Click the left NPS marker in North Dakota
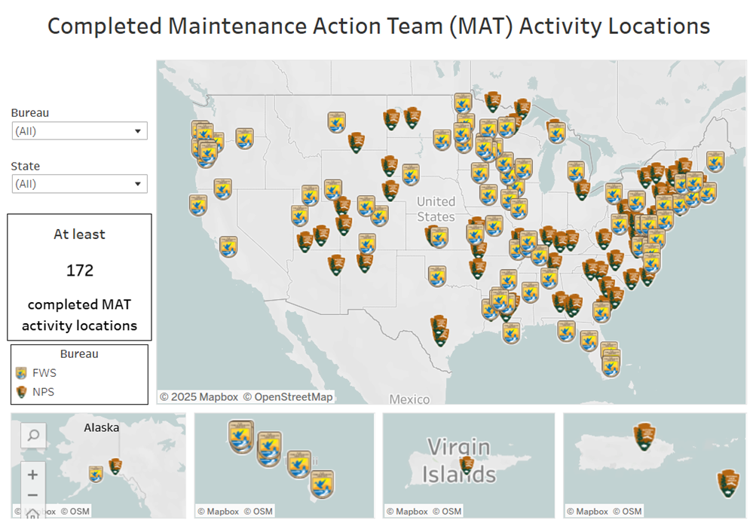Screen dimensions: 756x532 (391, 120)
